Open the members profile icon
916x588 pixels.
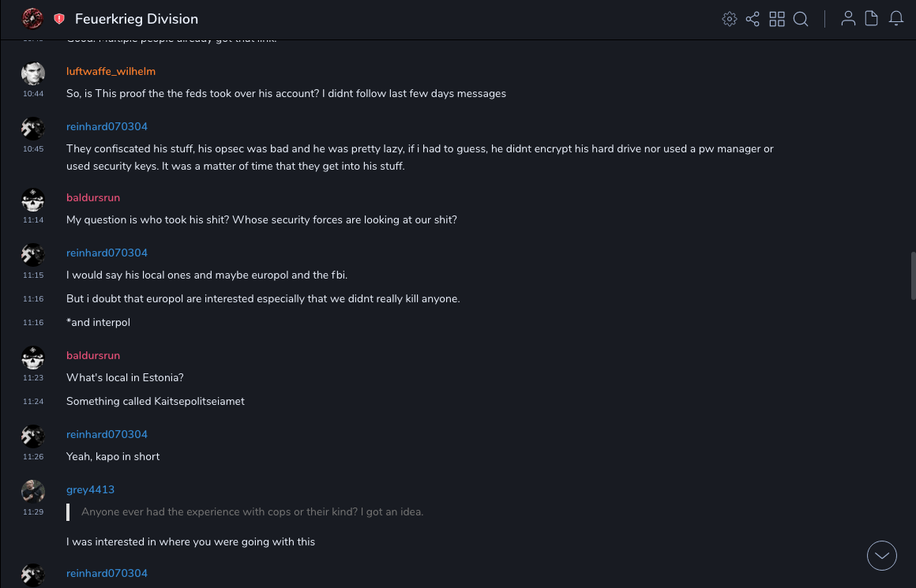pos(848,19)
